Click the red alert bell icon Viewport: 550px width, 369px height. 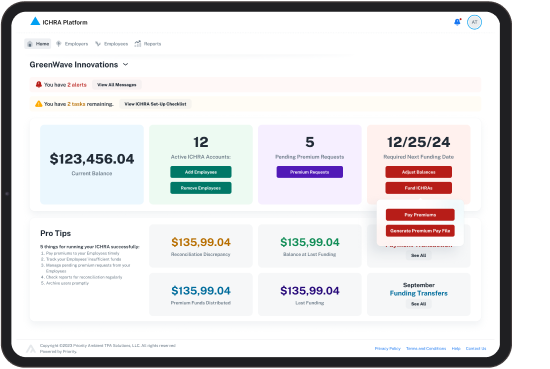[x=39, y=85]
